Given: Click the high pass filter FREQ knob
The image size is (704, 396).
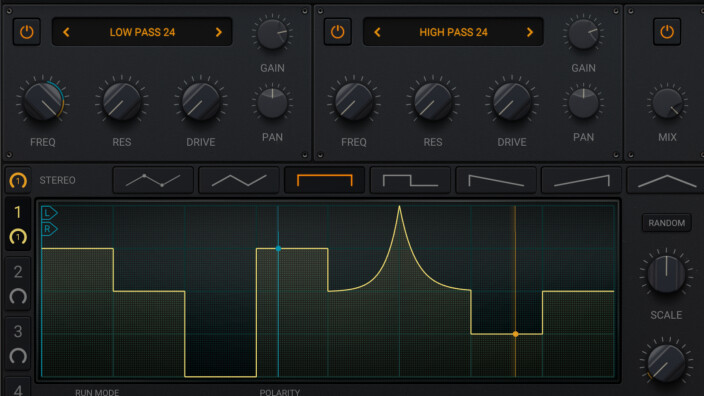Looking at the screenshot, I should click(x=354, y=101).
